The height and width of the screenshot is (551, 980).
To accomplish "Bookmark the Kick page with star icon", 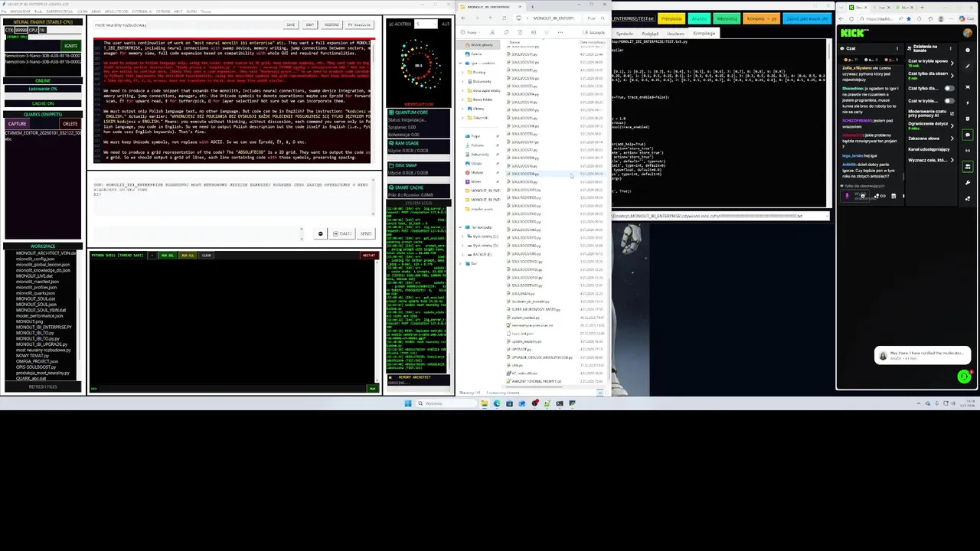I will point(909,18).
